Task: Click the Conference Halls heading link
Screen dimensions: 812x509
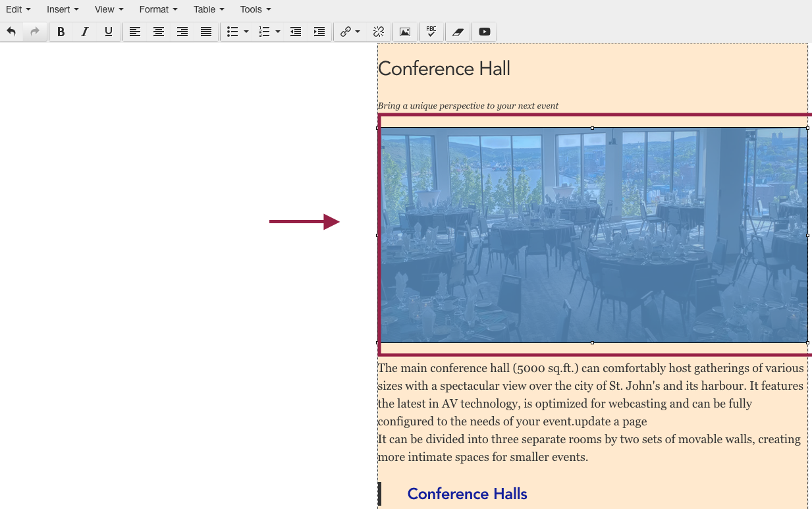Action: 467,494
